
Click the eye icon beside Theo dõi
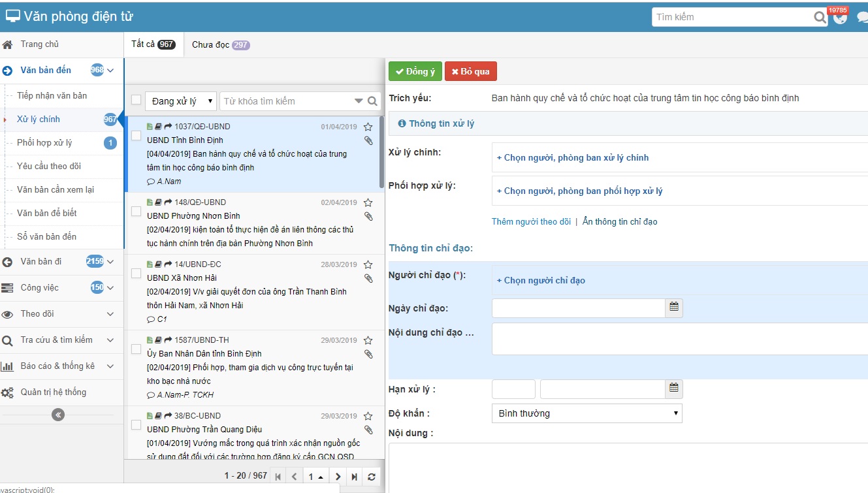click(7, 314)
